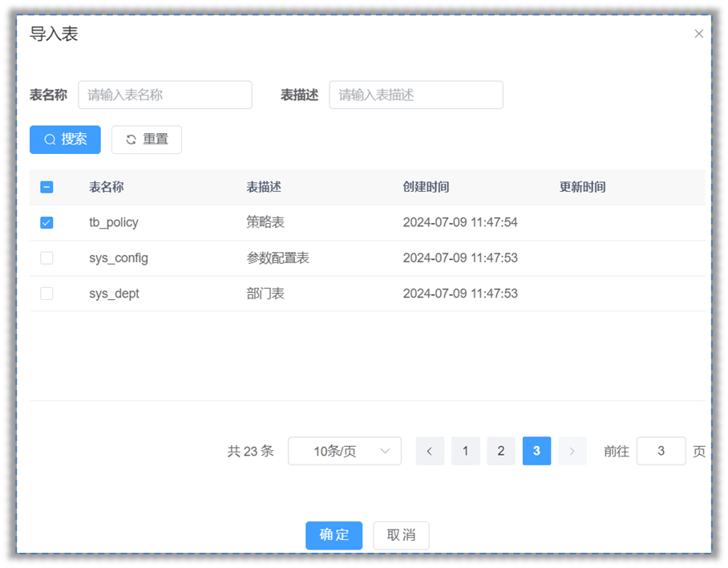Focus the 表描述 input field
Screen dimensions: 728x568
416,95
